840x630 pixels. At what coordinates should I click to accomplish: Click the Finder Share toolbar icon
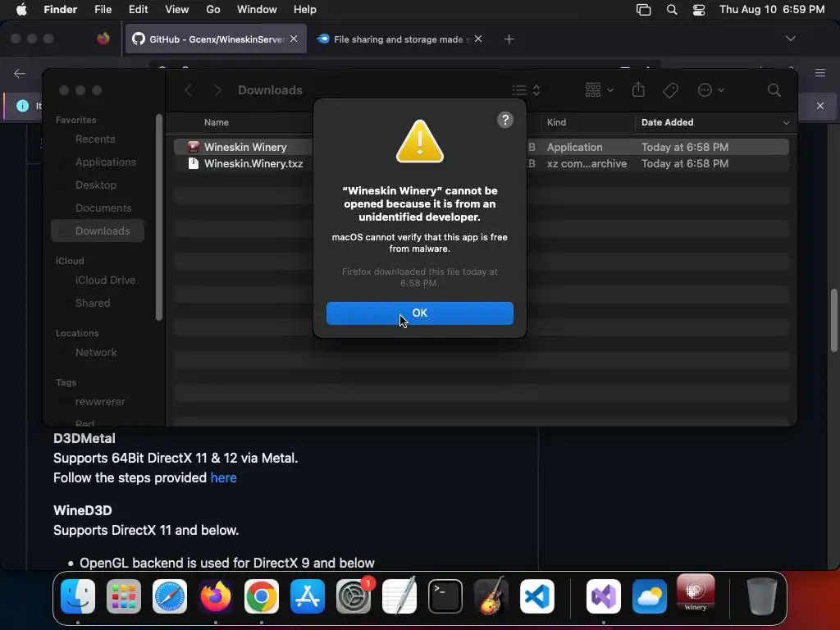(638, 89)
